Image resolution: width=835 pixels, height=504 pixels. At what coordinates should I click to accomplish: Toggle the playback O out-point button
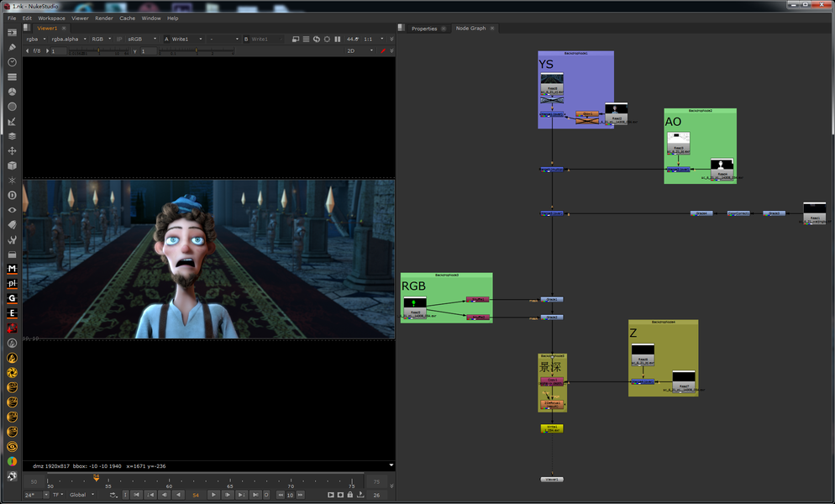click(x=266, y=495)
